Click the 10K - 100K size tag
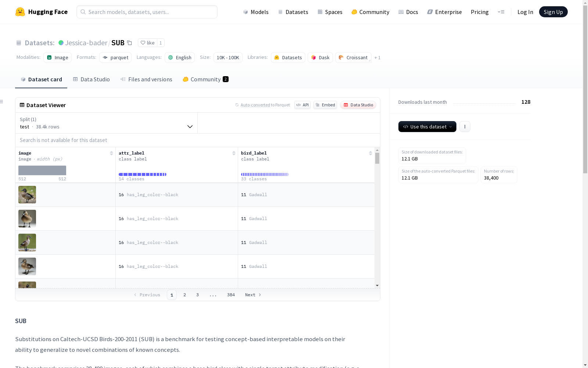 click(228, 57)
